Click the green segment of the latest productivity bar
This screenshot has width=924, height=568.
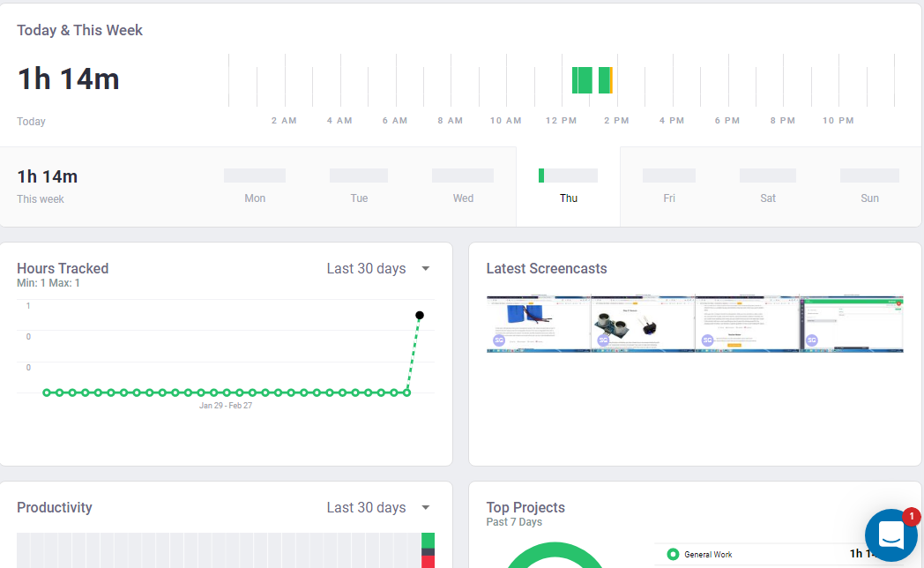pyautogui.click(x=428, y=541)
